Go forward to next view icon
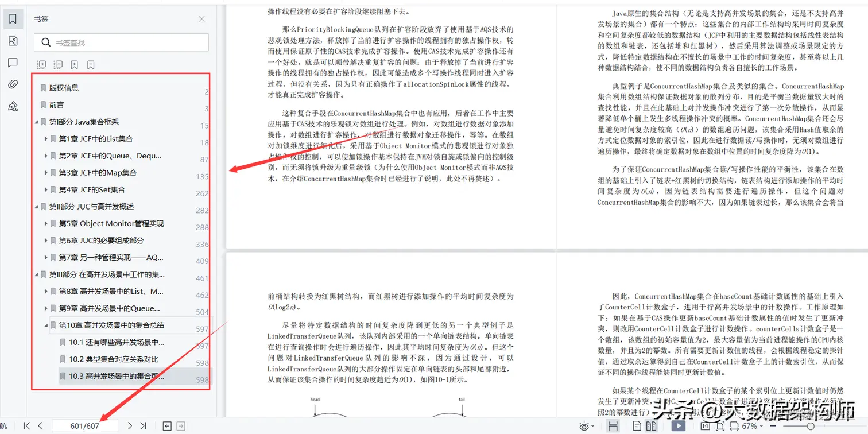Screen dimensions: 868x434 point(180,426)
